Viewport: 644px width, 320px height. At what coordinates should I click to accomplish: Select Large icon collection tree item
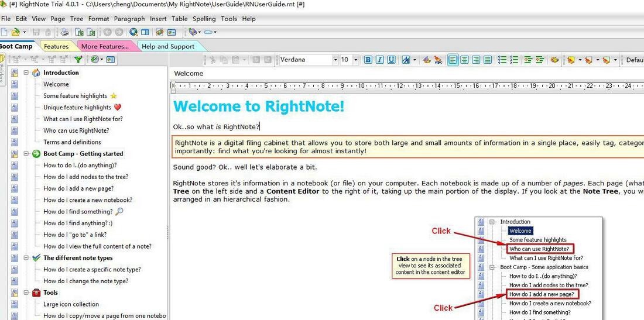coord(71,304)
